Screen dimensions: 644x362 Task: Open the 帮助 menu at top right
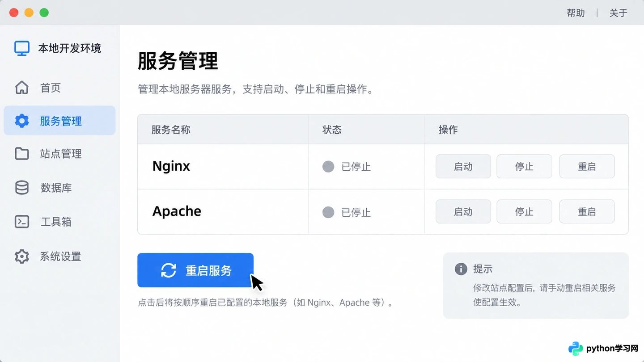coord(576,13)
